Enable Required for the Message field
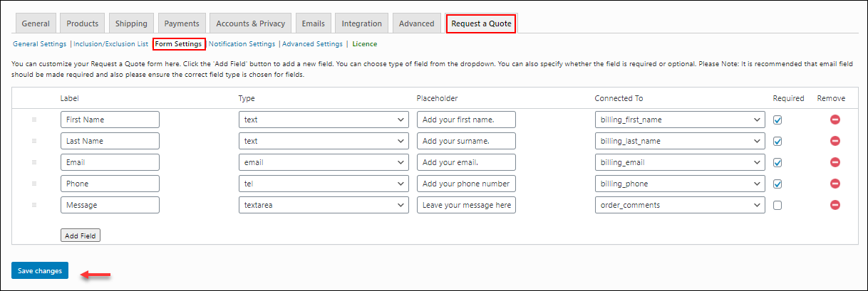The image size is (868, 291). pyautogui.click(x=777, y=206)
